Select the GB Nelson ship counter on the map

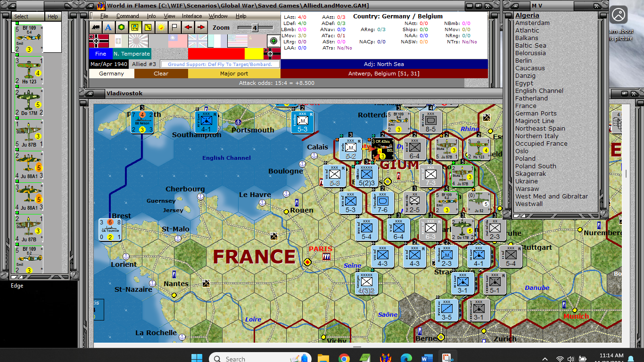click(x=142, y=122)
